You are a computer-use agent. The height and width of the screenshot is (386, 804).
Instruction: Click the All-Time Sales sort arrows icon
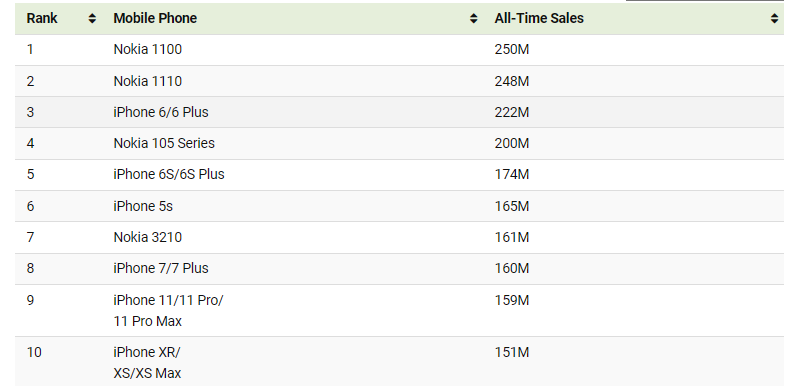(x=774, y=18)
